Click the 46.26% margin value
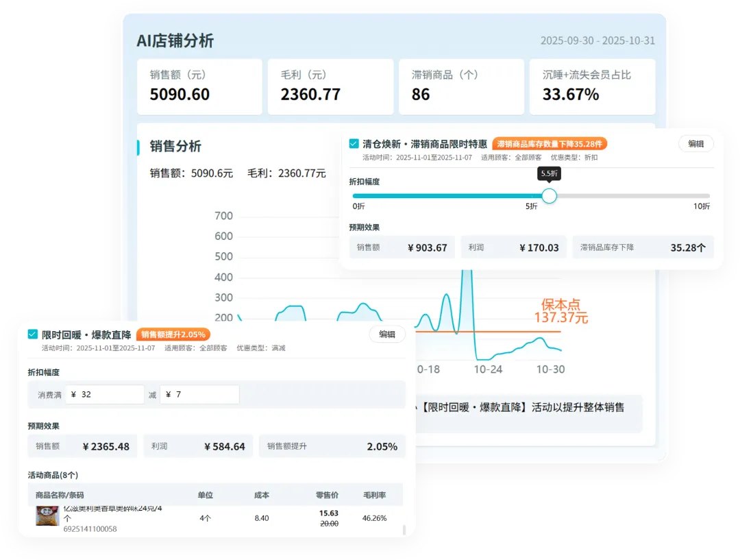Image resolution: width=740 pixels, height=560 pixels. 374,518
